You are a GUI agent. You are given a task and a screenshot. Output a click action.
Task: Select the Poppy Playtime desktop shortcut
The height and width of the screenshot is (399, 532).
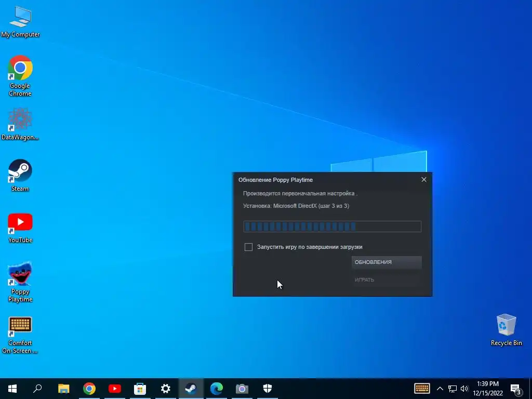coord(20,282)
